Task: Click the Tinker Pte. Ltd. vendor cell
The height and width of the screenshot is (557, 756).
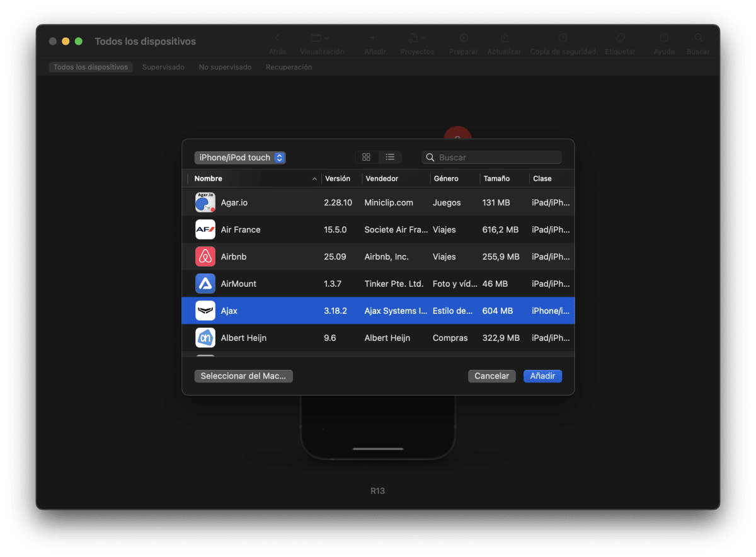Action: 394,284
